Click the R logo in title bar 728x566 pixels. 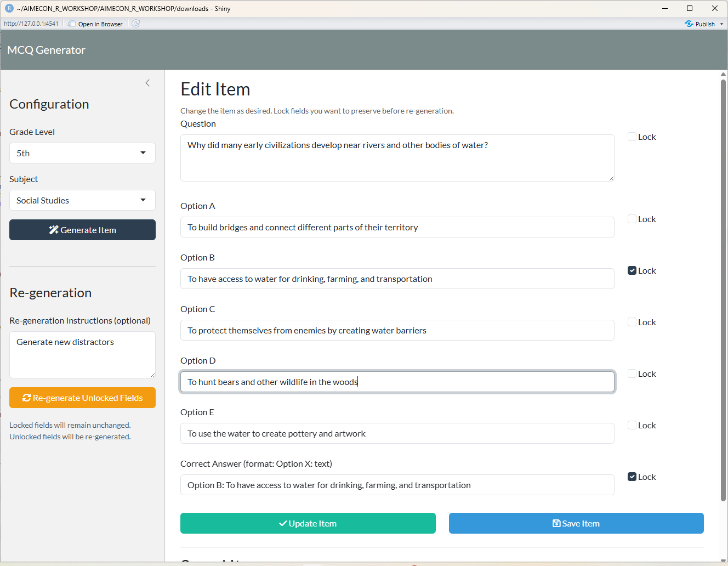pyautogui.click(x=9, y=8)
